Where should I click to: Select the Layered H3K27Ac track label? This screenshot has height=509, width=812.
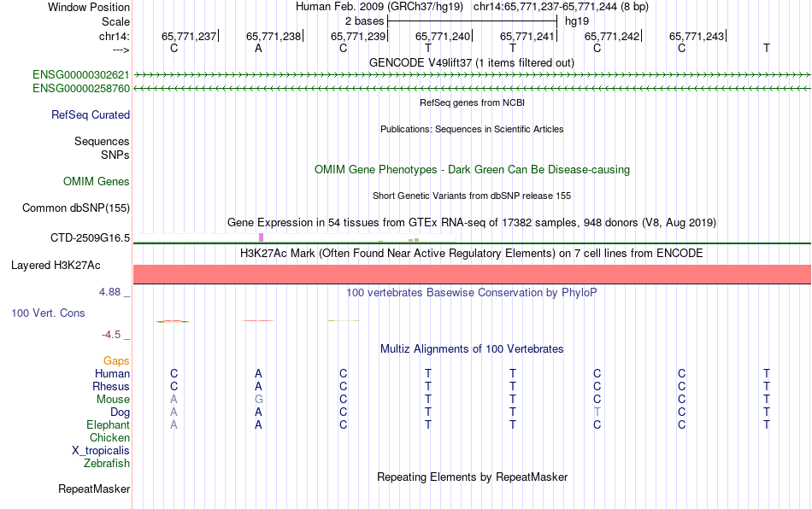(x=56, y=266)
